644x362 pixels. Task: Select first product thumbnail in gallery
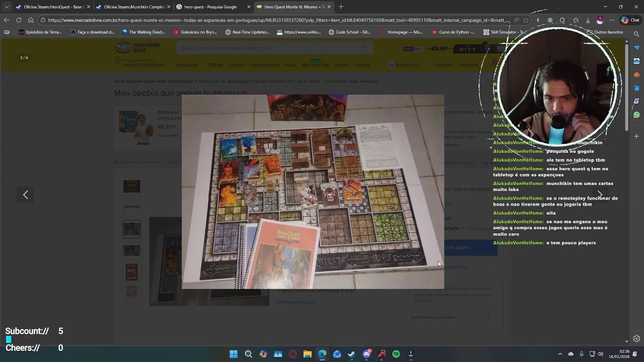click(132, 187)
